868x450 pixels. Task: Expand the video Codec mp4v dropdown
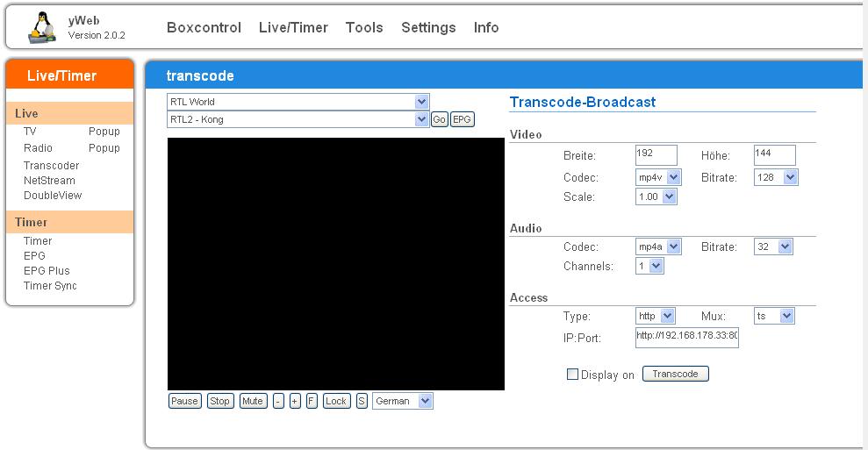(658, 177)
